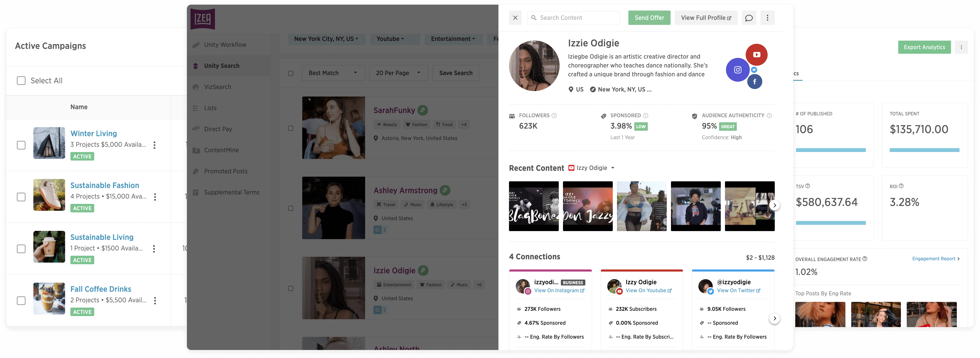The image size is (980, 358).
Task: Open Unity Workflow in the sidebar
Action: click(225, 44)
